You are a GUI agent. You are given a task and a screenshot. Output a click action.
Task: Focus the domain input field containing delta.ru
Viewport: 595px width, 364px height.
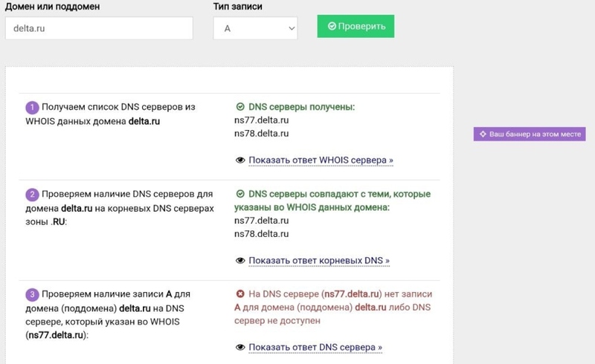tap(98, 29)
